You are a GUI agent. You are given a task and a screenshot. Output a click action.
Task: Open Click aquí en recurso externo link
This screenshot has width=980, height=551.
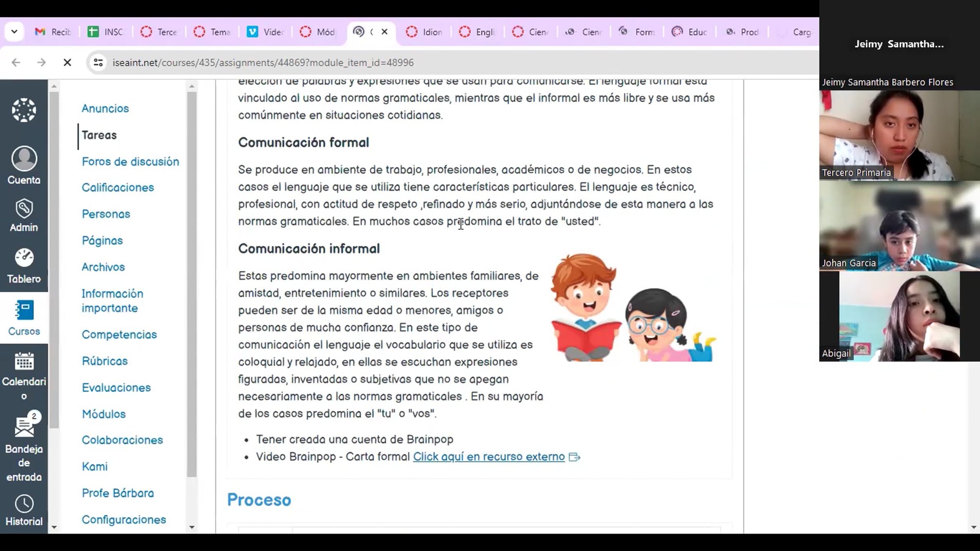489,457
